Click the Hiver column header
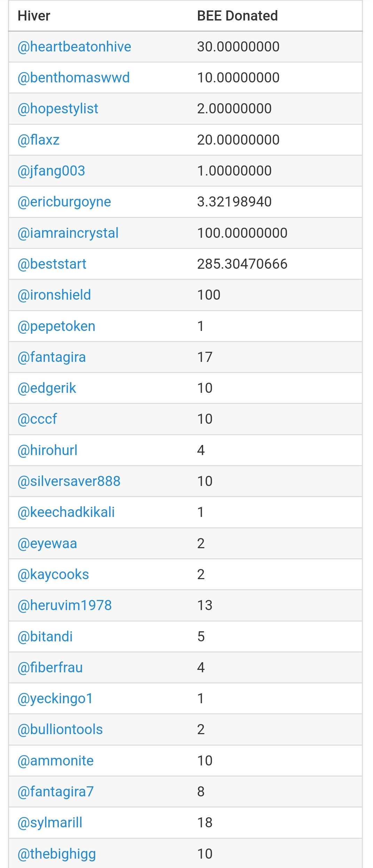Image resolution: width=373 pixels, height=868 pixels. point(34,16)
